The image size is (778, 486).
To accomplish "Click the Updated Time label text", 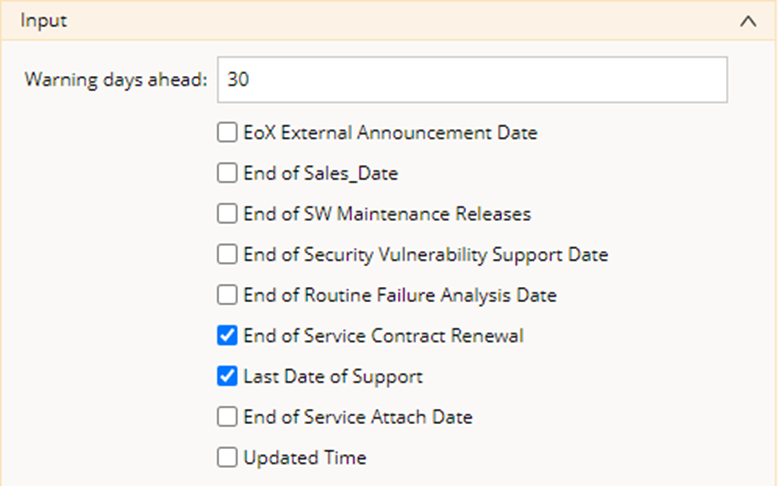I will pos(304,458).
